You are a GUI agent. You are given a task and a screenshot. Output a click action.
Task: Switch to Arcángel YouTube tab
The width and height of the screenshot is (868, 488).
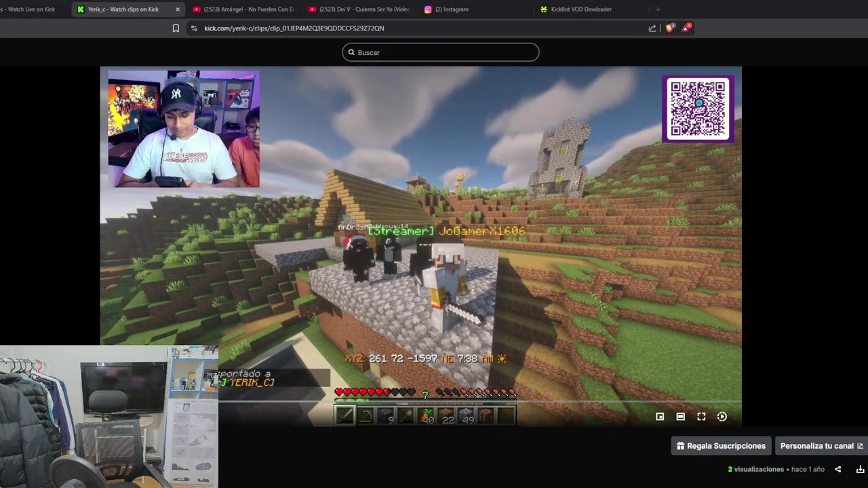[243, 9]
